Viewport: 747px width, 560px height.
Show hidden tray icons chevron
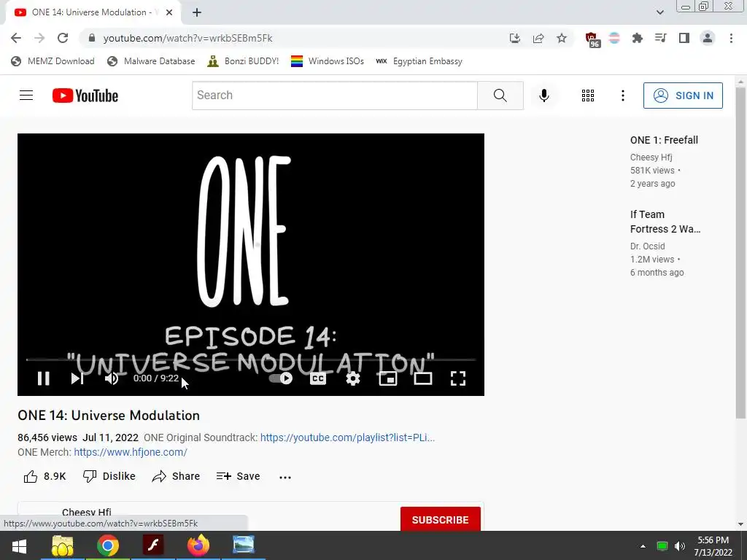point(643,546)
